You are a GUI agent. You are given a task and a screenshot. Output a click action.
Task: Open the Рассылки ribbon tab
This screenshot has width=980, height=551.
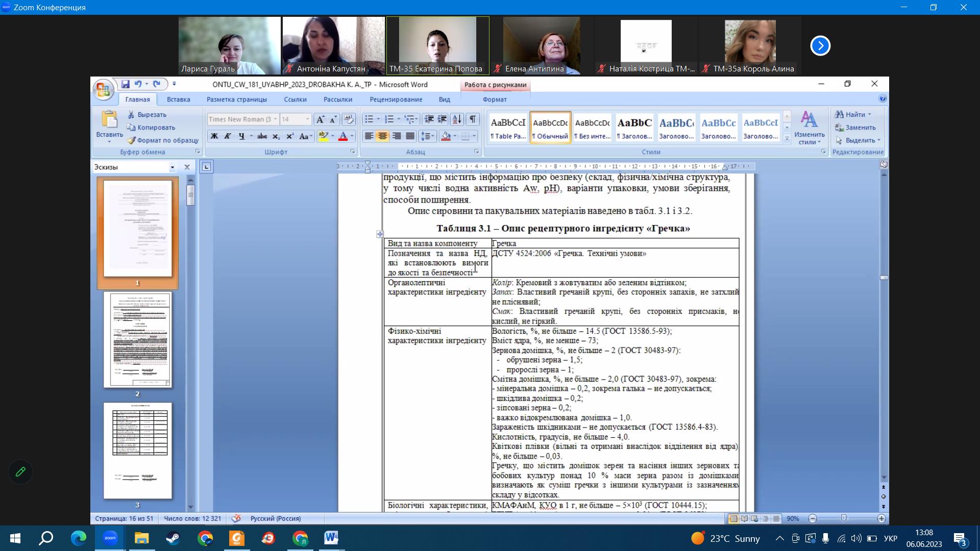[337, 99]
